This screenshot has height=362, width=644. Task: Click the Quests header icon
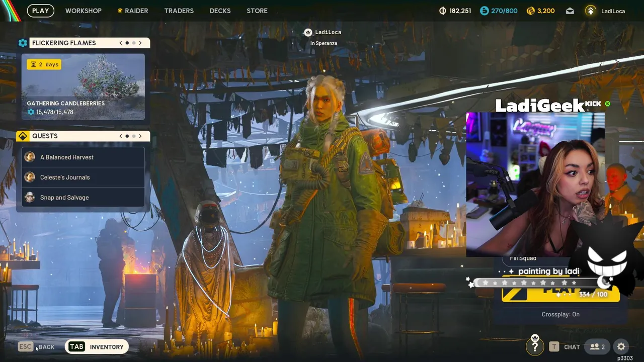tap(23, 136)
